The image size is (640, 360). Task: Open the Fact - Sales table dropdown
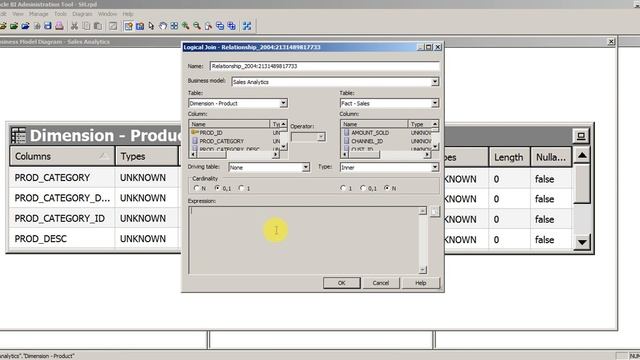coord(435,103)
